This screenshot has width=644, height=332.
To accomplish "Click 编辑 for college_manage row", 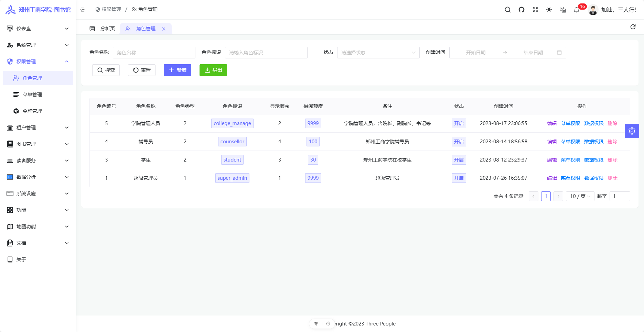I will (552, 123).
